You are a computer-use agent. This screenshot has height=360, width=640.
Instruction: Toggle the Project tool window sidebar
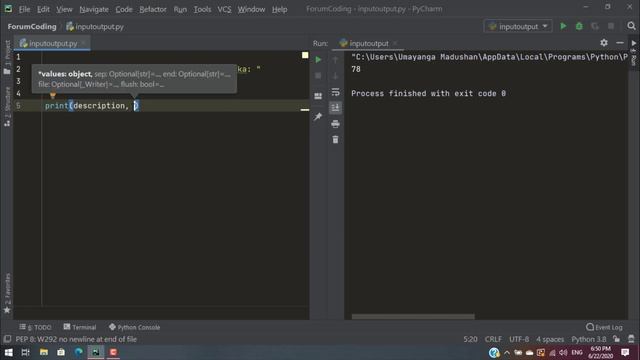click(7, 57)
